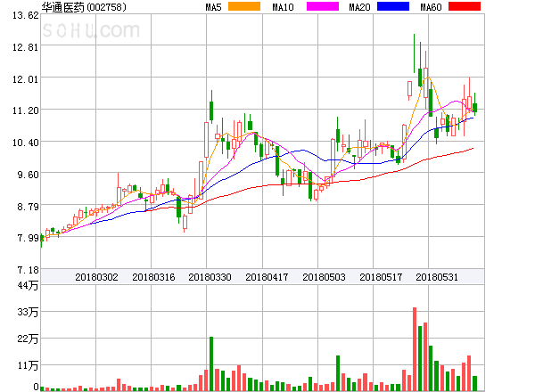The image size is (535, 392).
Task: Click the 20180517 date label
Action: (x=381, y=277)
